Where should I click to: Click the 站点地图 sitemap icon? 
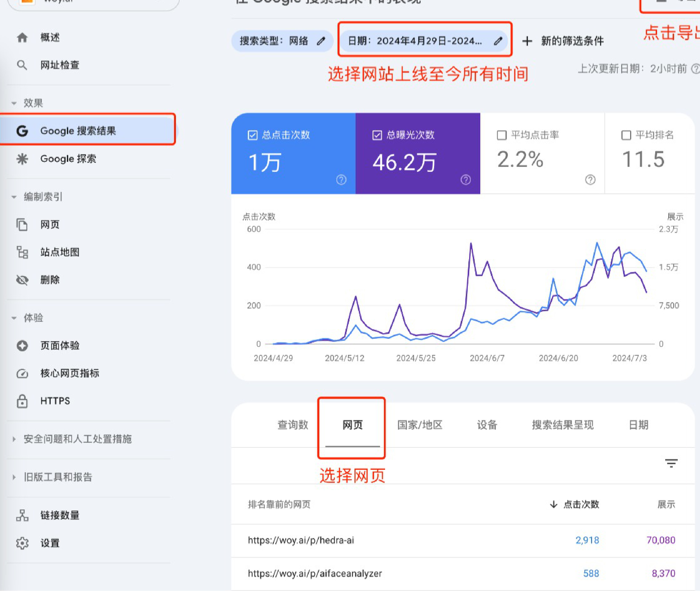point(22,252)
